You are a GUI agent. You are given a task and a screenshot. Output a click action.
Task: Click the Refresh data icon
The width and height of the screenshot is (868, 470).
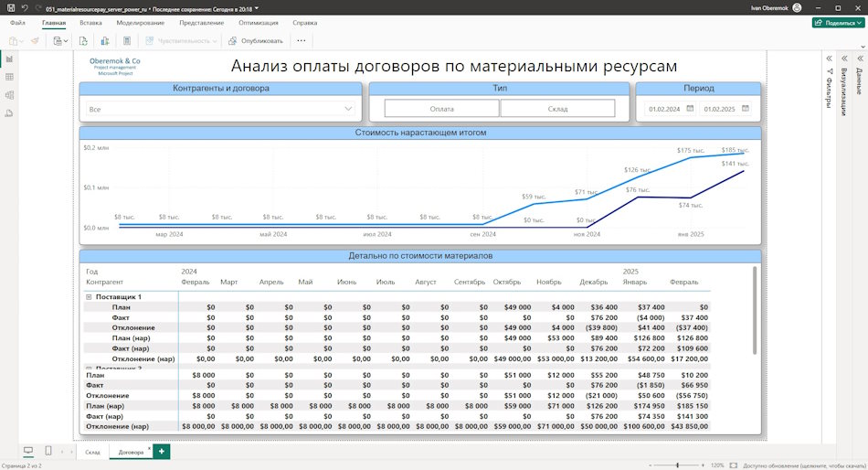point(83,41)
